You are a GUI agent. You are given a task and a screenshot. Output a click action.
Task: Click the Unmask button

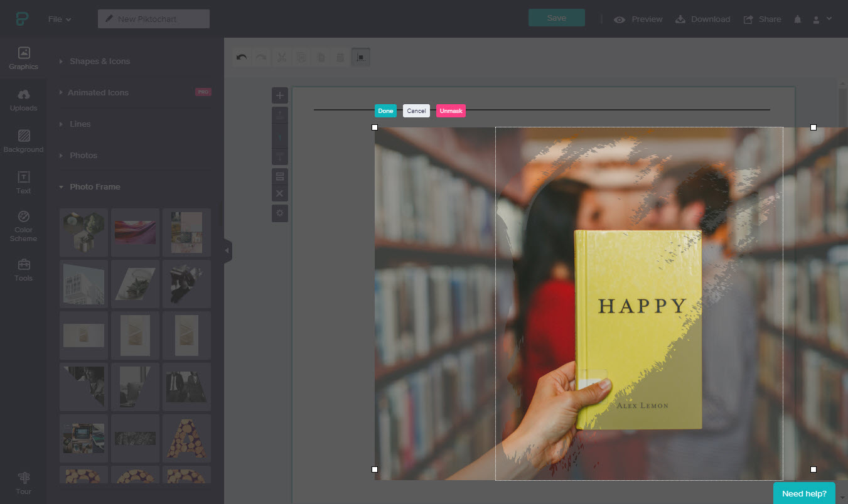[451, 111]
